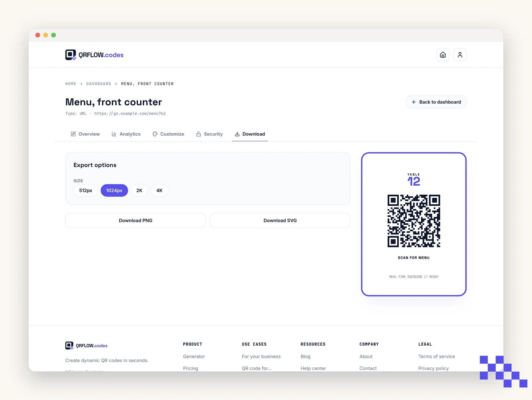
Task: Click the Download SVG button
Action: (x=280, y=221)
